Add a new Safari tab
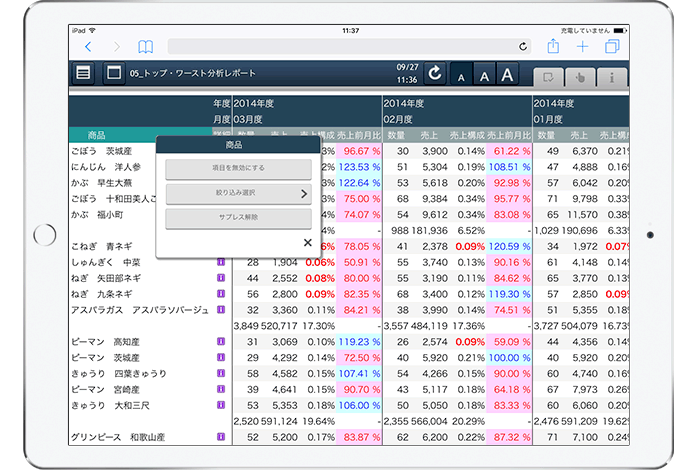Viewport: 699px width, 470px height. [582, 46]
